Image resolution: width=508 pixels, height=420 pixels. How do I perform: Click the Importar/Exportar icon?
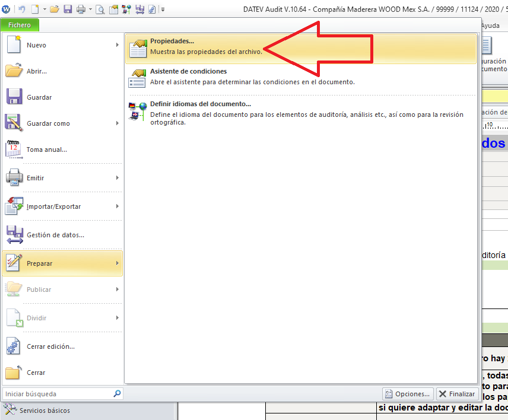14,206
